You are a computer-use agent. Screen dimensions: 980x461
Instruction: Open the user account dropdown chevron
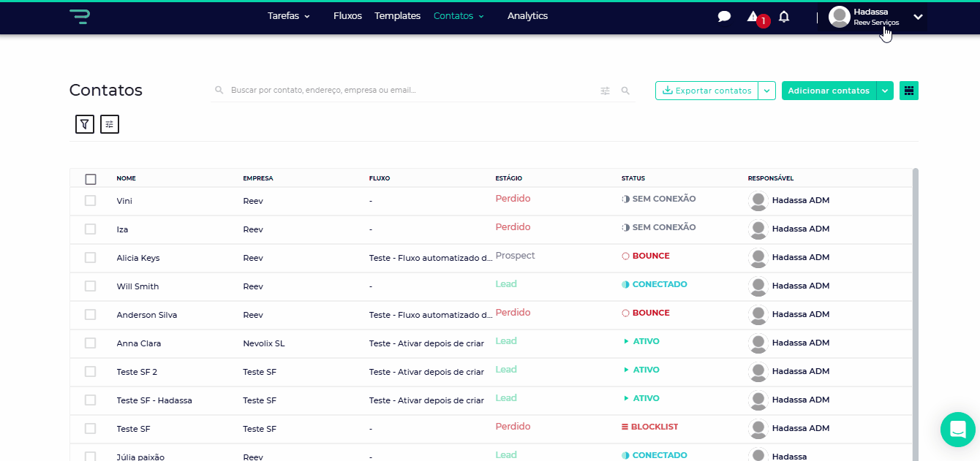click(919, 17)
